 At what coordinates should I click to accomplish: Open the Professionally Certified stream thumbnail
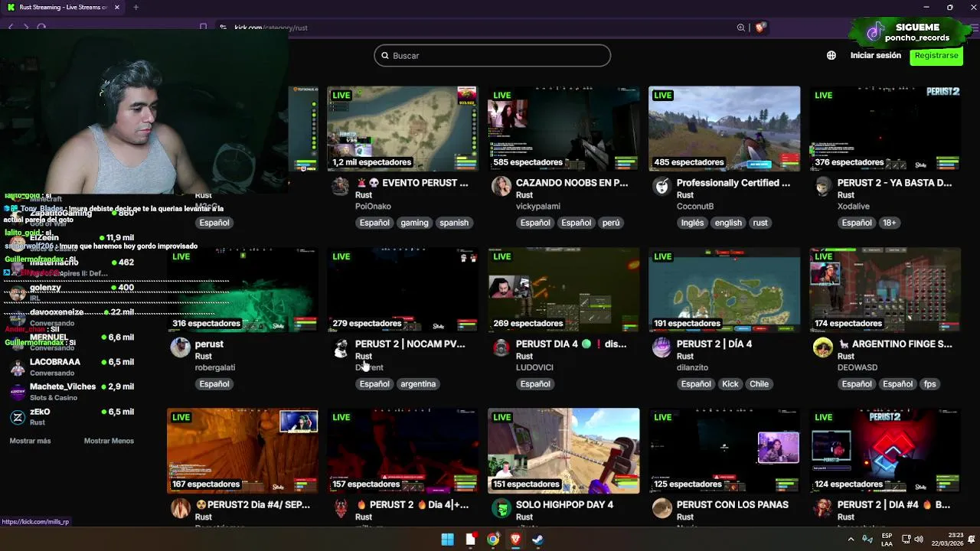coord(724,129)
